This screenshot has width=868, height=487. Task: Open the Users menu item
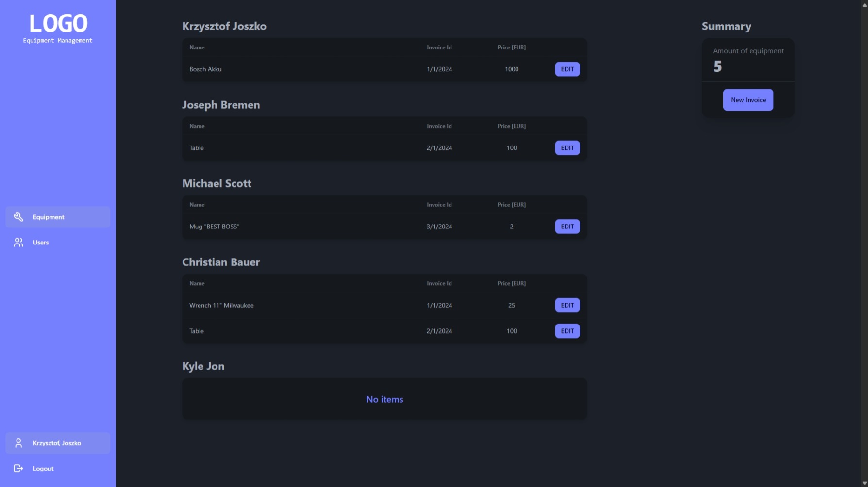pos(58,242)
